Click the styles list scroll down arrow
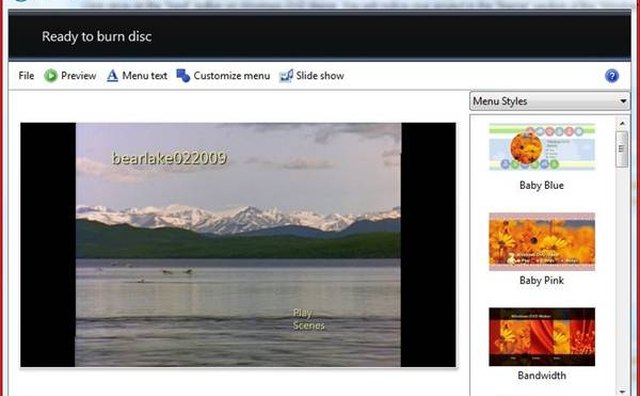The height and width of the screenshot is (396, 640). [x=622, y=391]
